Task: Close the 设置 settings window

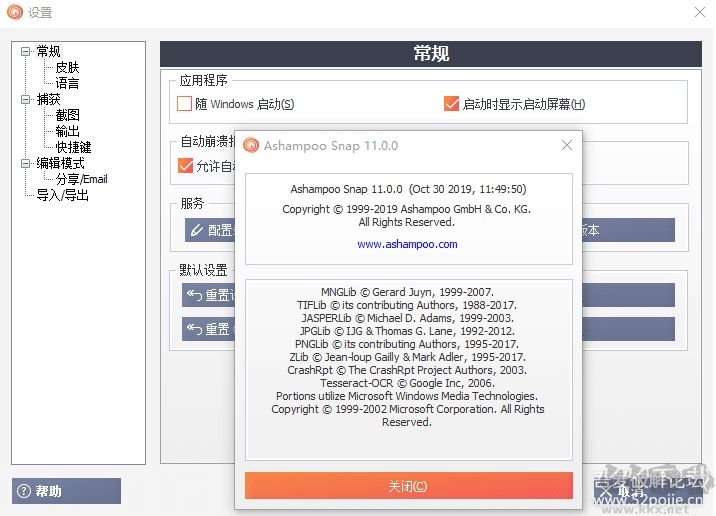Action: click(700, 12)
